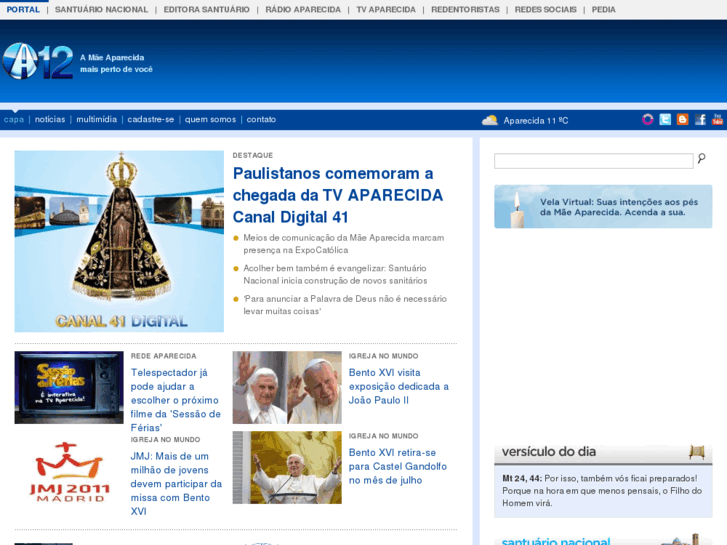Viewport: 727px width, 545px height.
Task: Open notícias in navigation bar
Action: pyautogui.click(x=50, y=119)
